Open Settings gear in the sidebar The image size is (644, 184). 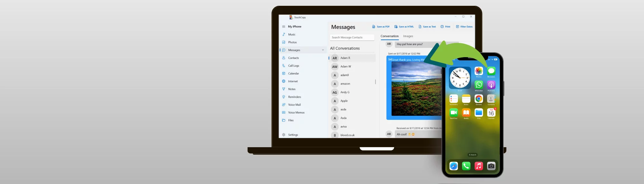click(x=284, y=135)
